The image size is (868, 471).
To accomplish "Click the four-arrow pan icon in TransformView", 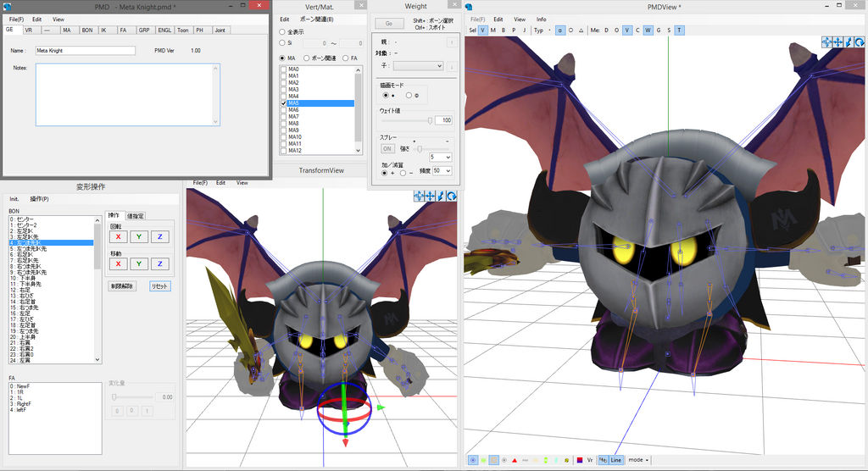I will tap(430, 196).
